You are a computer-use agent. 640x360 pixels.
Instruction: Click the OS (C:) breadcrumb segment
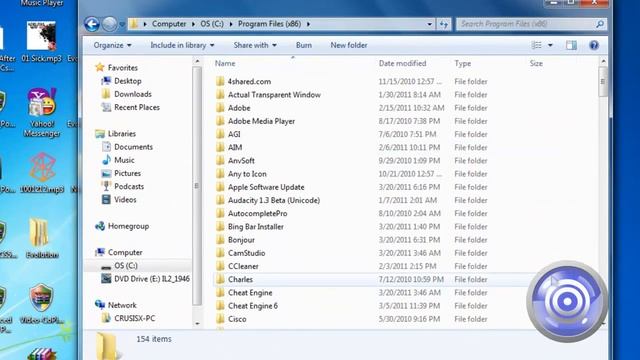pos(212,24)
